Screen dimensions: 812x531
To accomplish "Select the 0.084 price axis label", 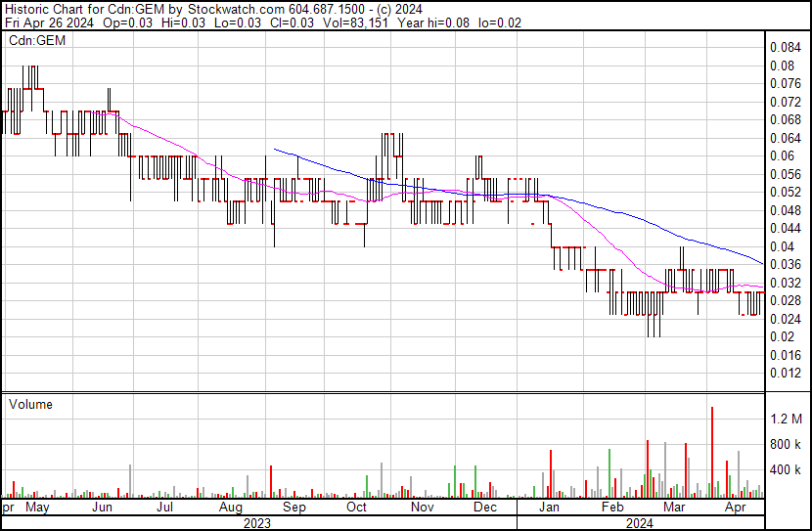I will [785, 48].
